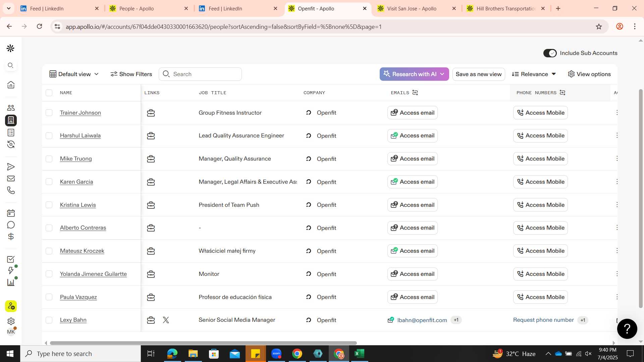Click the horizontal scrollbar of the table
This screenshot has width=644, height=362.
point(203,343)
